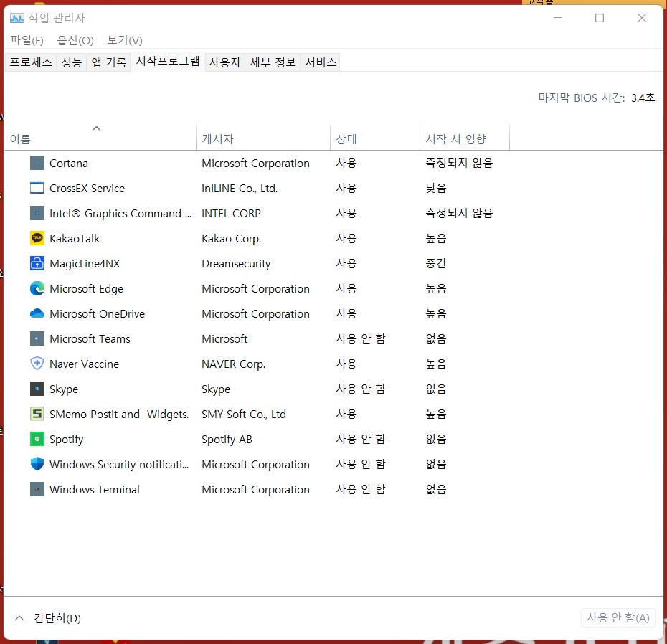Click the 마지막 BIOS 시간 value

click(x=643, y=98)
